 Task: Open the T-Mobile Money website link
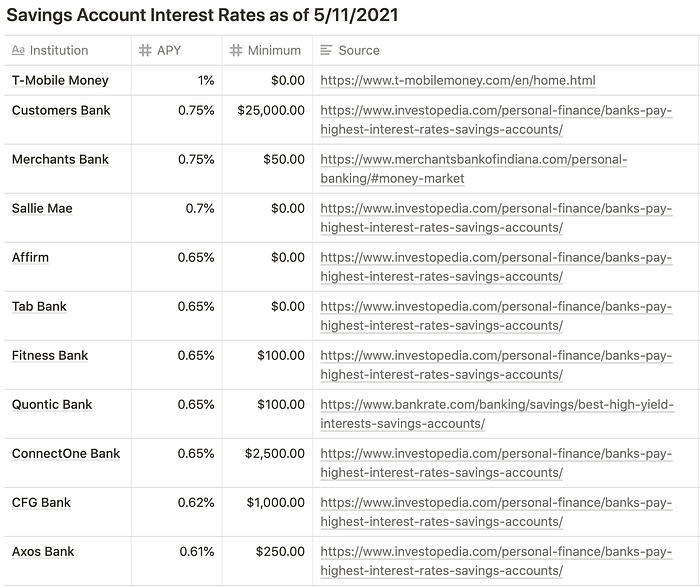click(x=463, y=81)
